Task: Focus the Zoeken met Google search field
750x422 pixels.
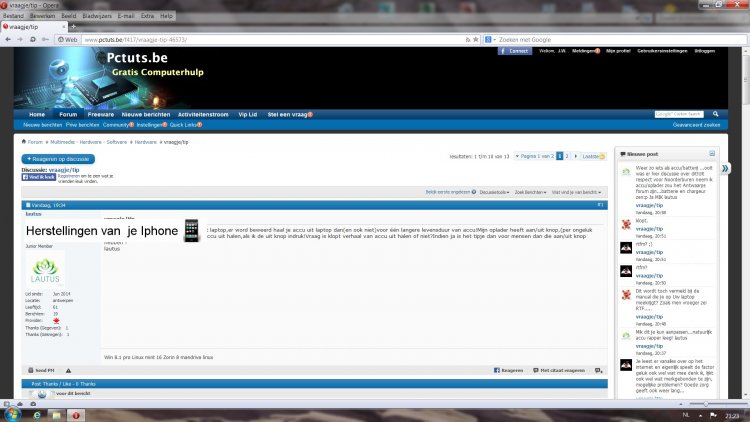Action: point(622,40)
